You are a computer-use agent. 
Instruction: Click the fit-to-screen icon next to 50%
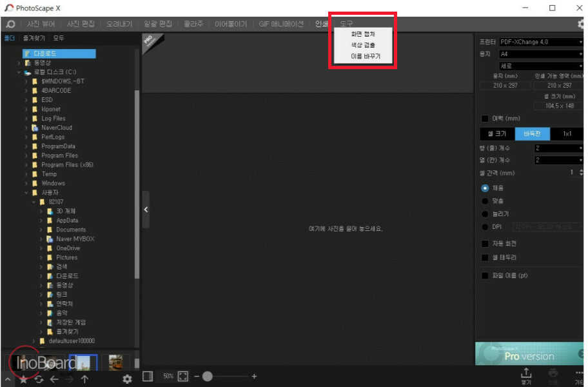tap(182, 376)
